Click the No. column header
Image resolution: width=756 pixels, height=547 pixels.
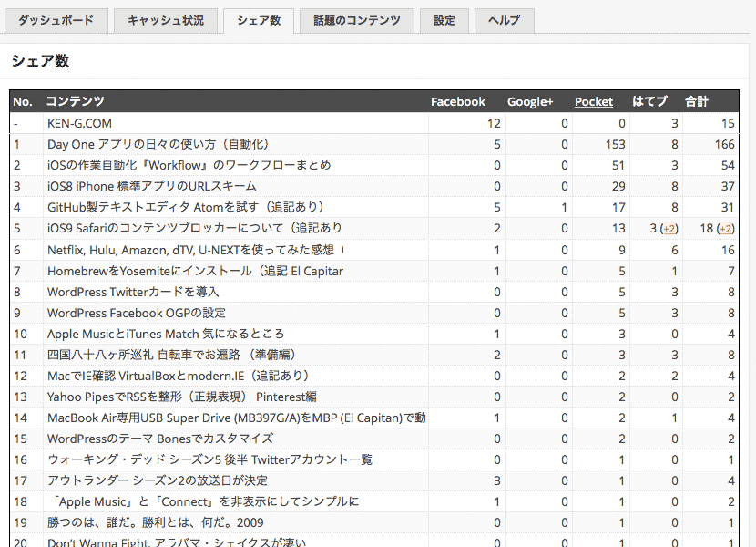[23, 102]
